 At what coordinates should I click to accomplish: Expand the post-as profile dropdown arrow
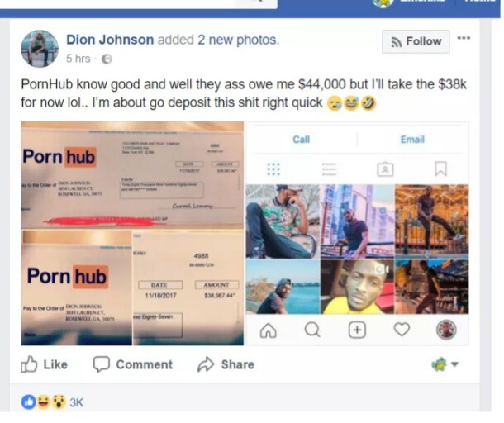pyautogui.click(x=454, y=364)
